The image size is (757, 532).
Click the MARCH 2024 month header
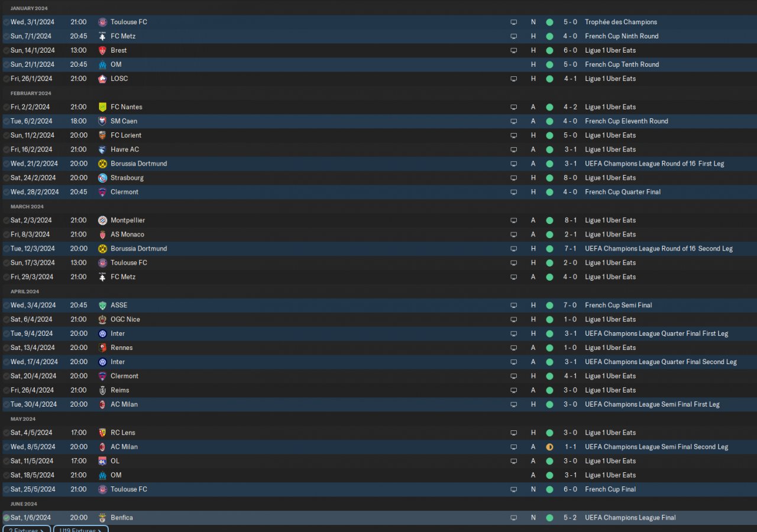point(27,207)
